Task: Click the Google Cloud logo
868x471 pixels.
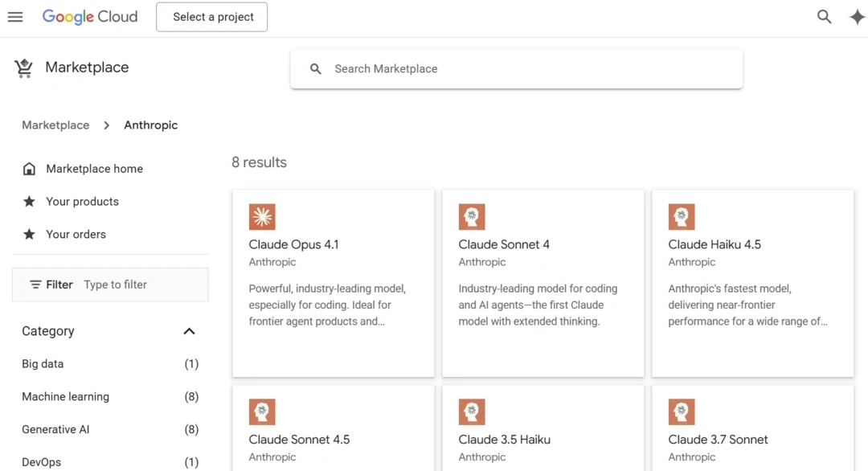Action: click(90, 17)
